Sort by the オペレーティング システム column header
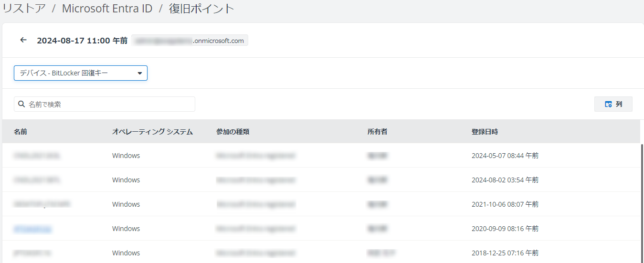 [x=152, y=132]
